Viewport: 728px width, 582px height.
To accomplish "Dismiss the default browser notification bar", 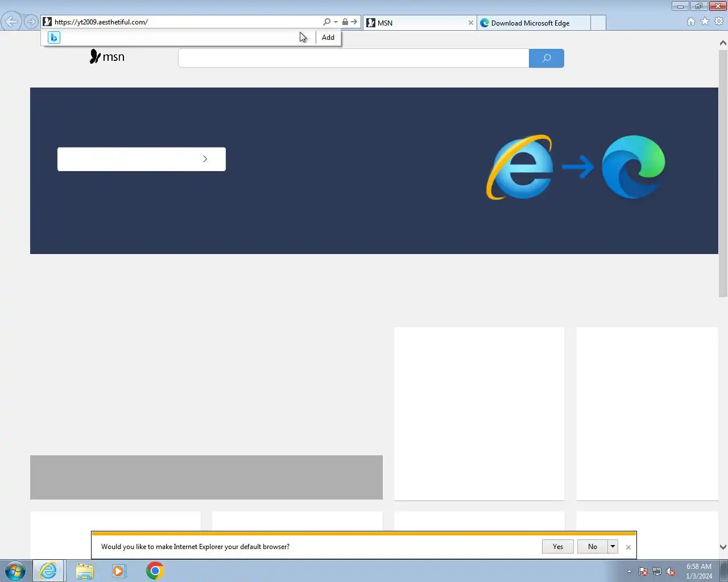I will (628, 547).
